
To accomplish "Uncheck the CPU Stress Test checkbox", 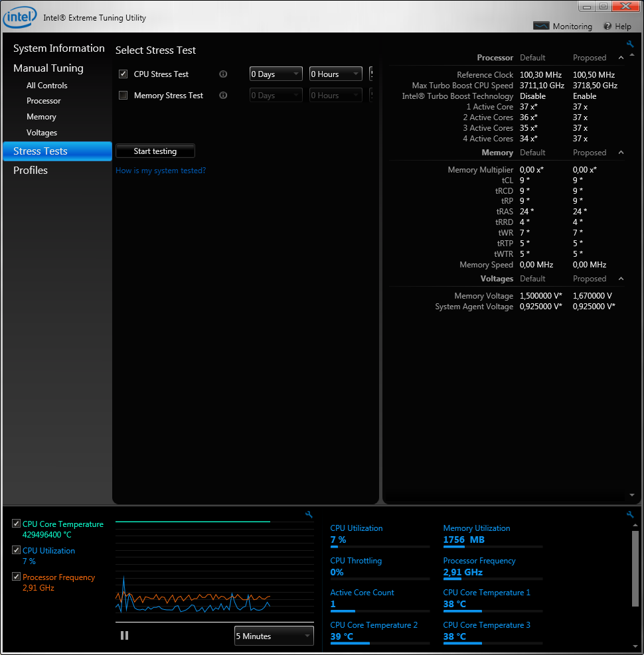I will point(123,74).
